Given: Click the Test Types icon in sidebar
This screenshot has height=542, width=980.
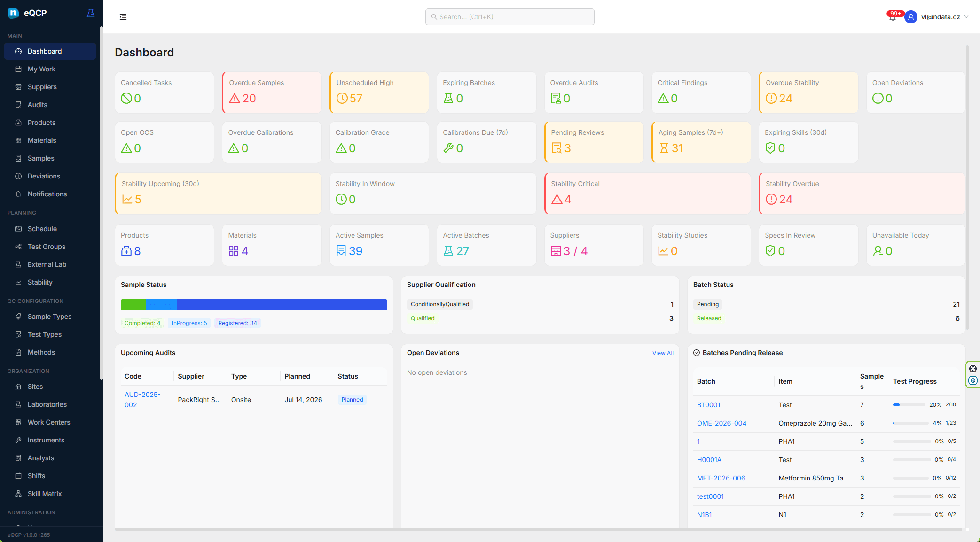Looking at the screenshot, I should [x=18, y=334].
